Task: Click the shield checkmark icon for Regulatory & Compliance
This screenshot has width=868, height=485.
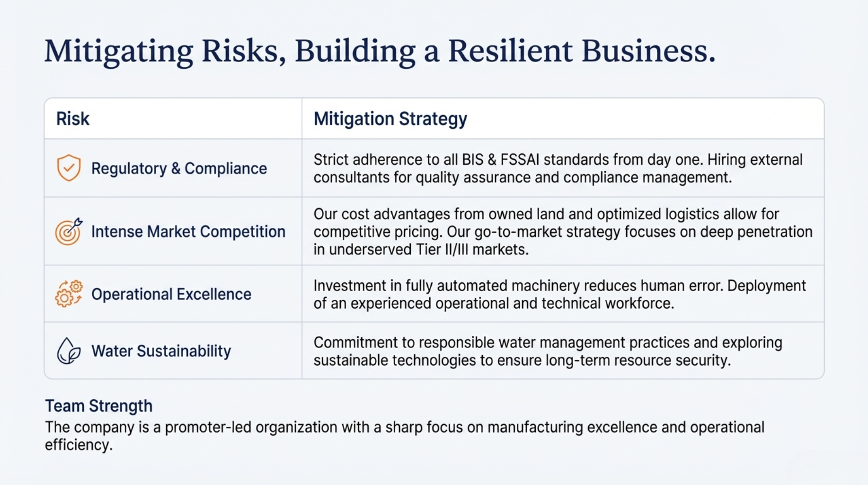Action: [x=69, y=168]
